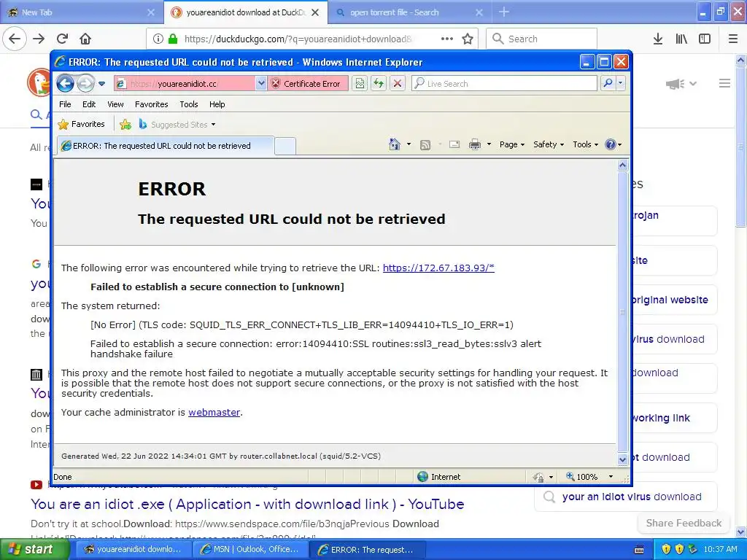Click the Certificate Error badge
This screenshot has height=560, width=747.
(307, 84)
